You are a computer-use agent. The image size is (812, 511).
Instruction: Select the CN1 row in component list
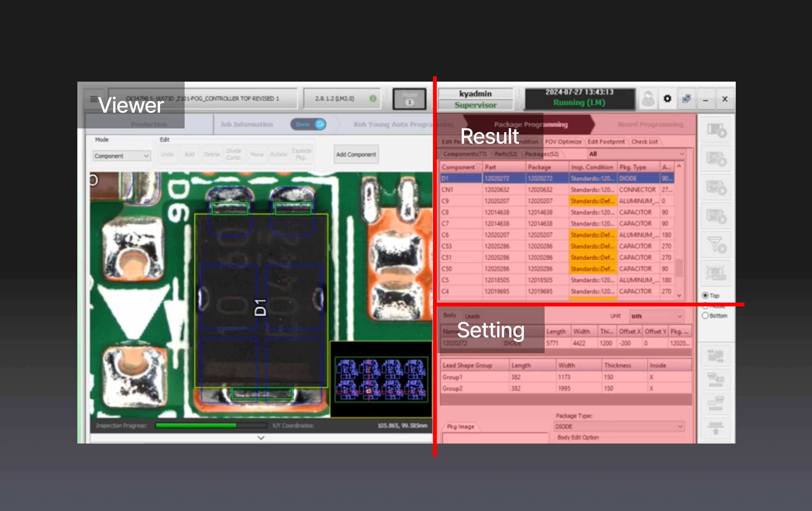pos(557,190)
